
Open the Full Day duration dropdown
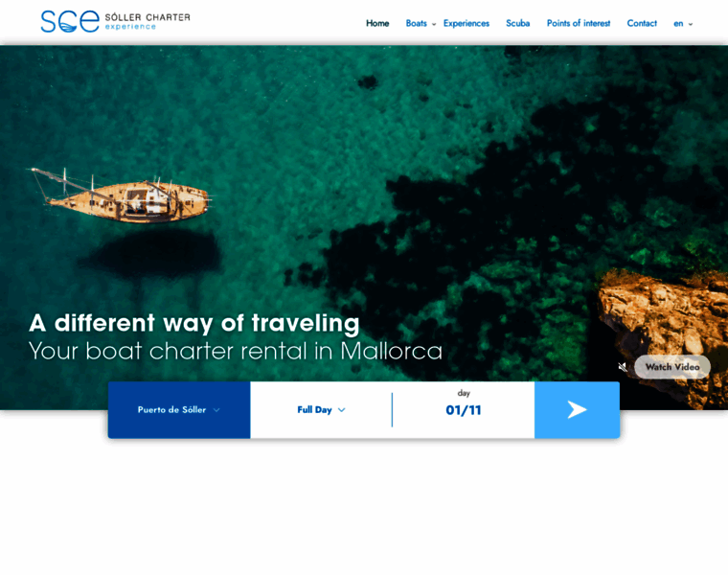coord(321,410)
